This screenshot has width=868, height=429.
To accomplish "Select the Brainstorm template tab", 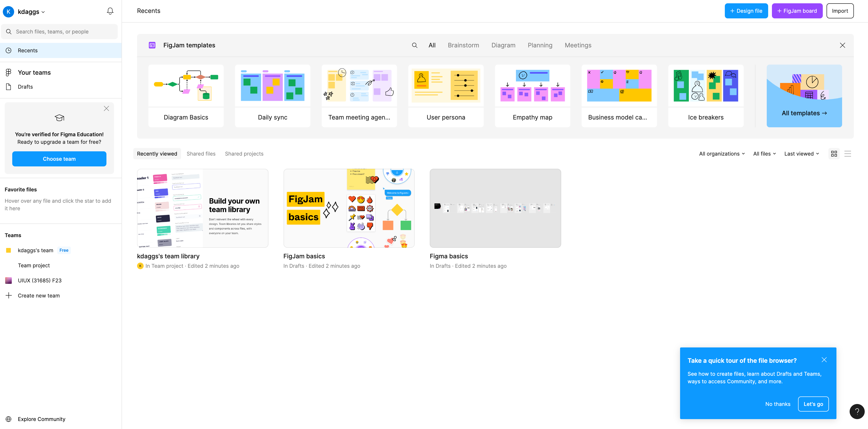I will (x=463, y=45).
